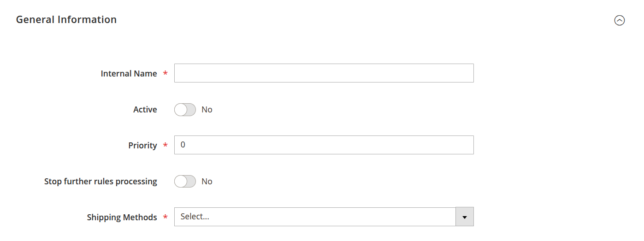Open Shipping Methods dropdown arrow button
Screen dimensions: 644x241
pyautogui.click(x=465, y=217)
